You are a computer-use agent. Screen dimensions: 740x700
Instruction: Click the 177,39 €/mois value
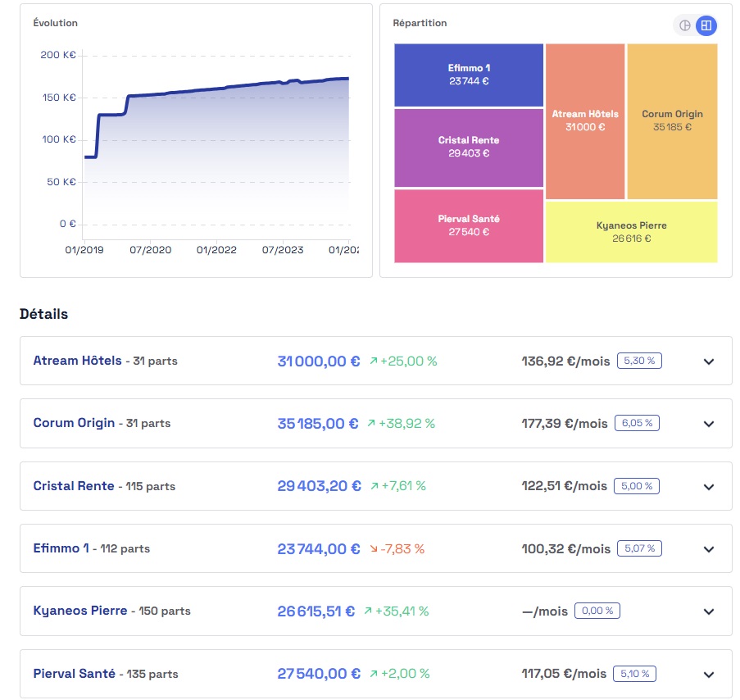point(565,424)
